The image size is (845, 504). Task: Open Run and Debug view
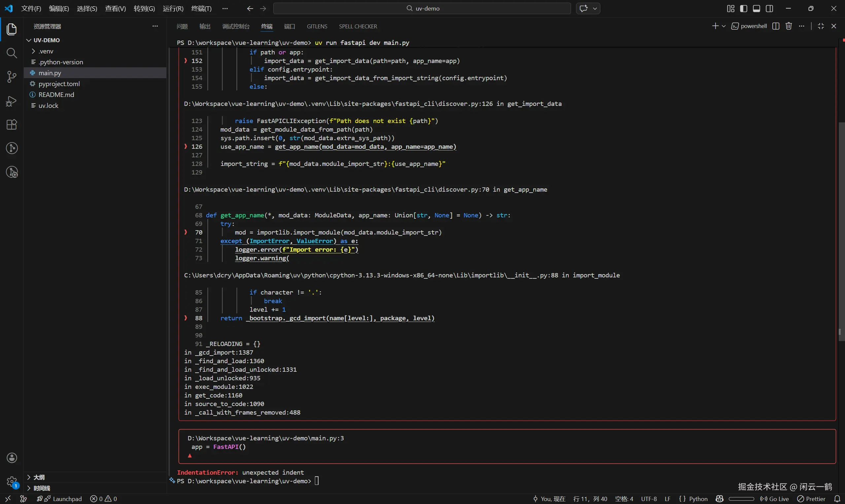tap(12, 101)
